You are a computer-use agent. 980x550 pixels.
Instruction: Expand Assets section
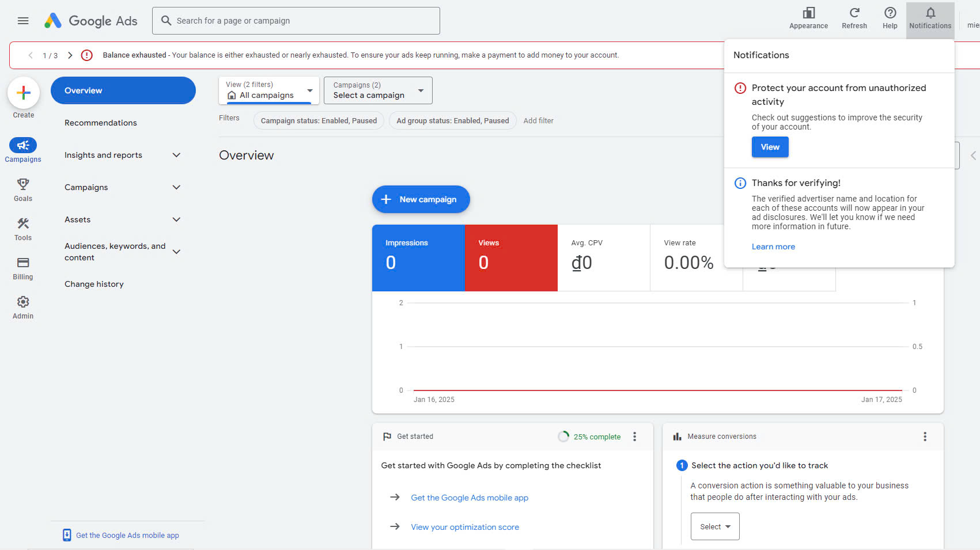(176, 219)
